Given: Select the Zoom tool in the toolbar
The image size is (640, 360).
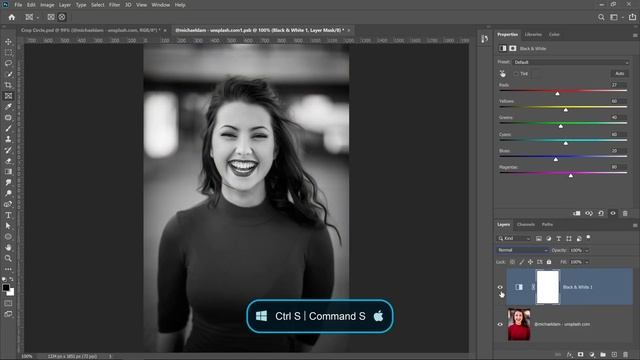Looking at the screenshot, I should (8, 258).
